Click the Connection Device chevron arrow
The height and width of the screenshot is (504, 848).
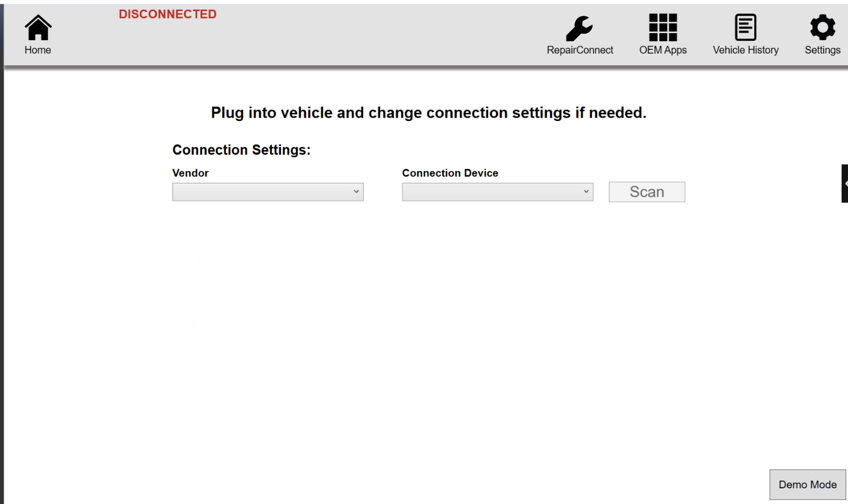(586, 191)
